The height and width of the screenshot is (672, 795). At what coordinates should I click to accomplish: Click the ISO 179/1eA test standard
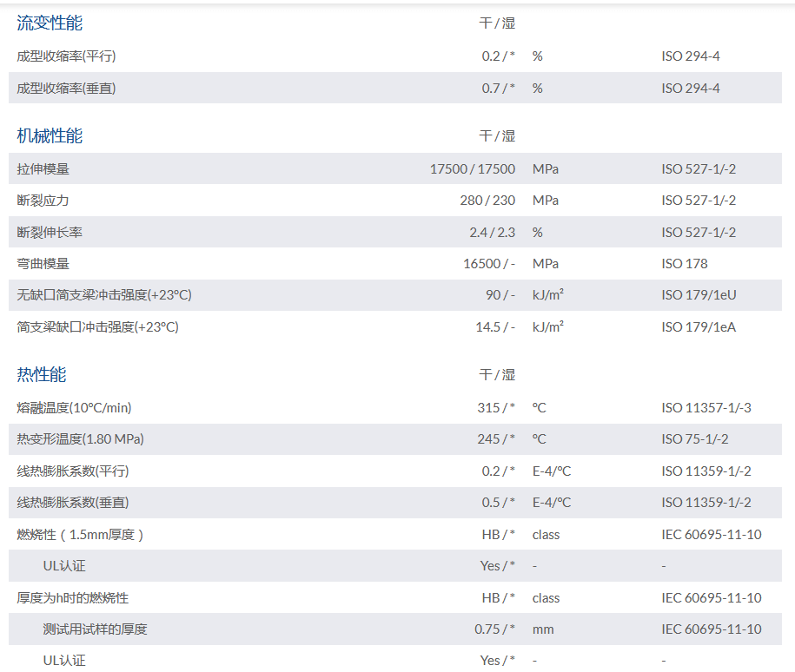tap(699, 327)
